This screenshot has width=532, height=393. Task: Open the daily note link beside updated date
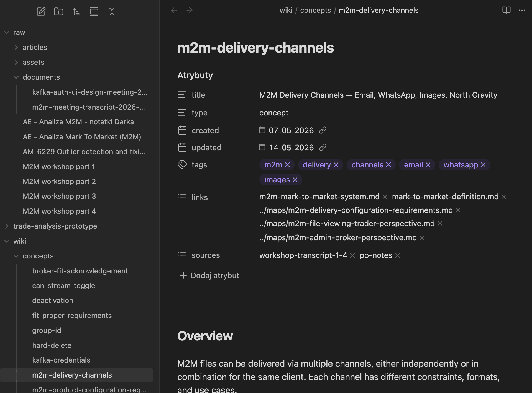pyautogui.click(x=323, y=147)
